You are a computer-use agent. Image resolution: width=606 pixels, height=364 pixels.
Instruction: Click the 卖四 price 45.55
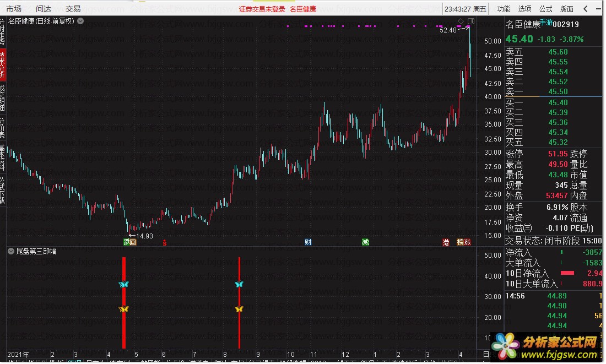[x=558, y=62]
